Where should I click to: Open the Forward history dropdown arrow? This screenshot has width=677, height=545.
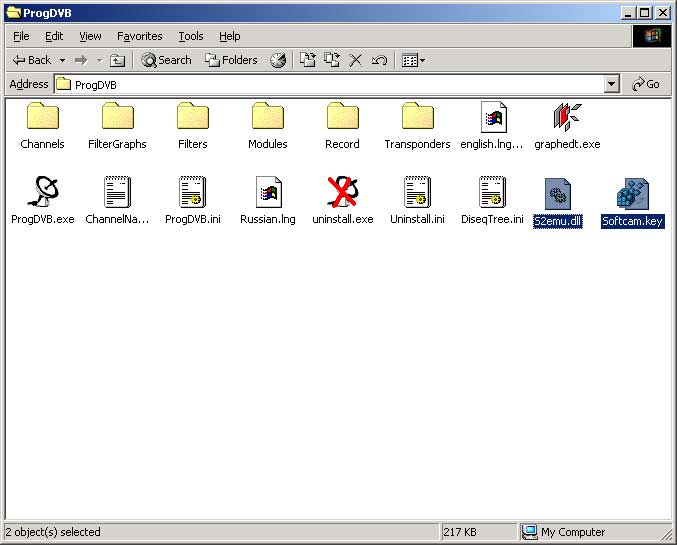click(100, 60)
